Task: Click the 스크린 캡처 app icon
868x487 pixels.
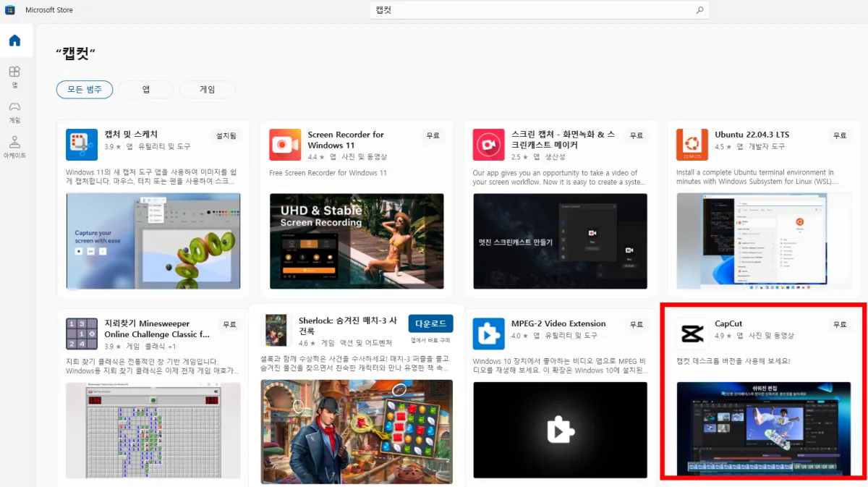Action: coord(488,145)
